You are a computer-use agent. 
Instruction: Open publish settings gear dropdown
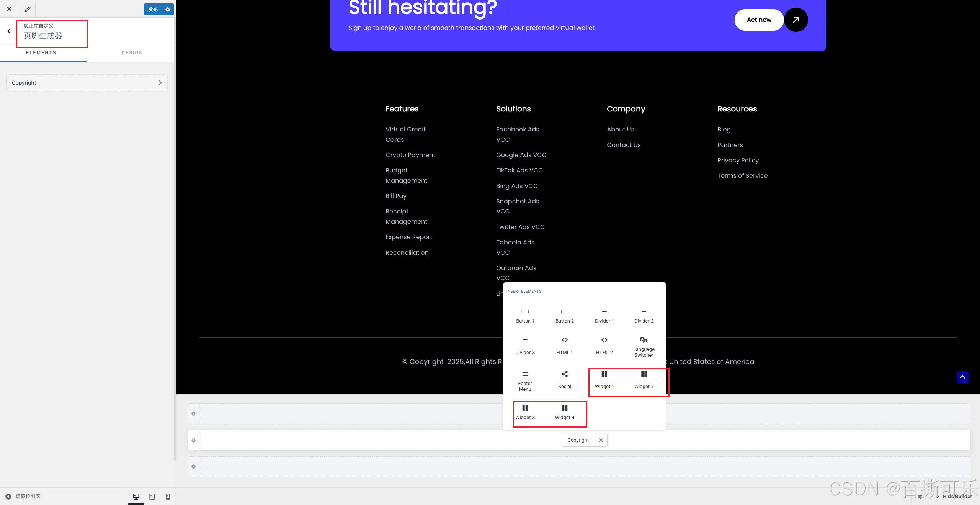click(x=168, y=9)
